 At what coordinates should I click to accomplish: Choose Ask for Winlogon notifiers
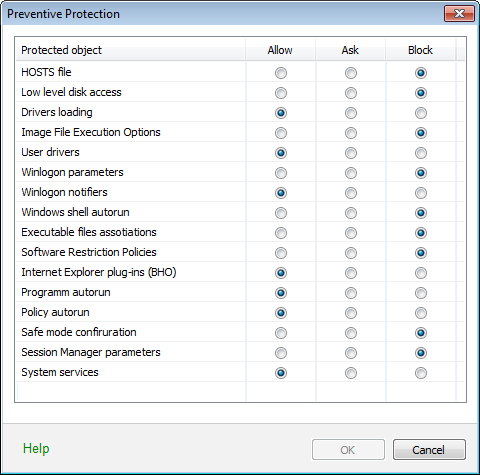351,193
